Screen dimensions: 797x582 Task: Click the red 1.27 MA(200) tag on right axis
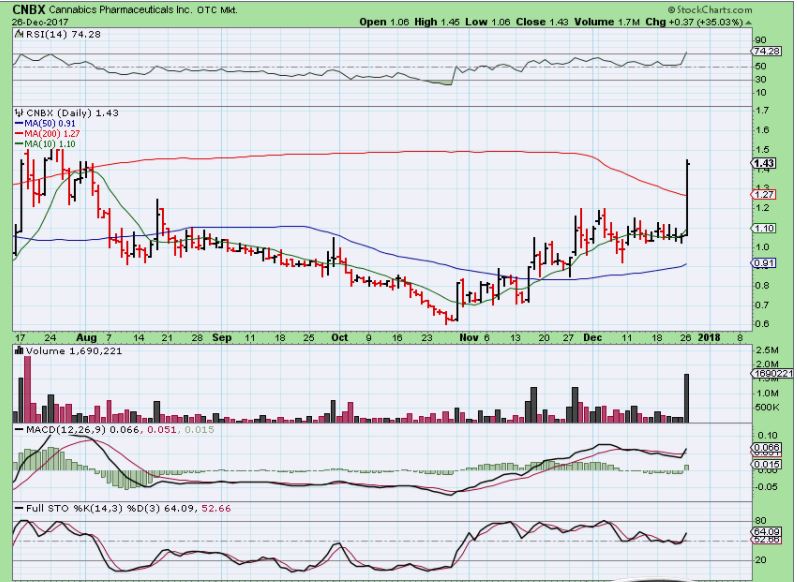(x=764, y=195)
